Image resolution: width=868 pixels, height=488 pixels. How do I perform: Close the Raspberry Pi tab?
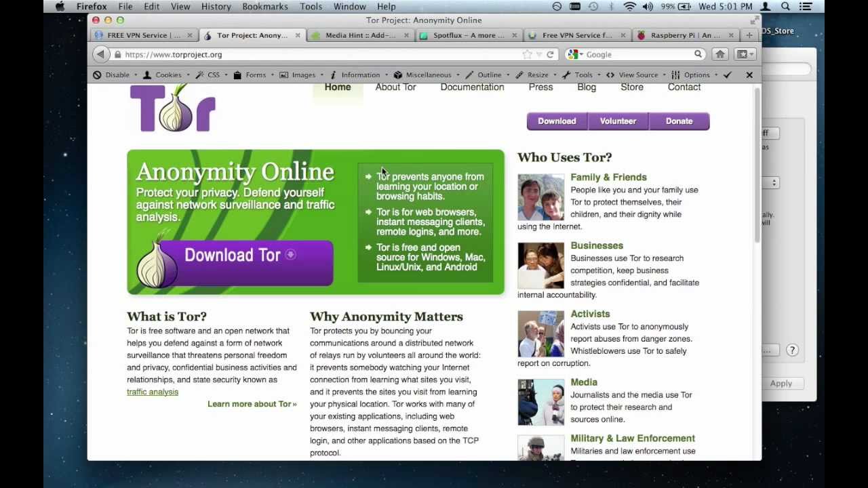pyautogui.click(x=732, y=35)
